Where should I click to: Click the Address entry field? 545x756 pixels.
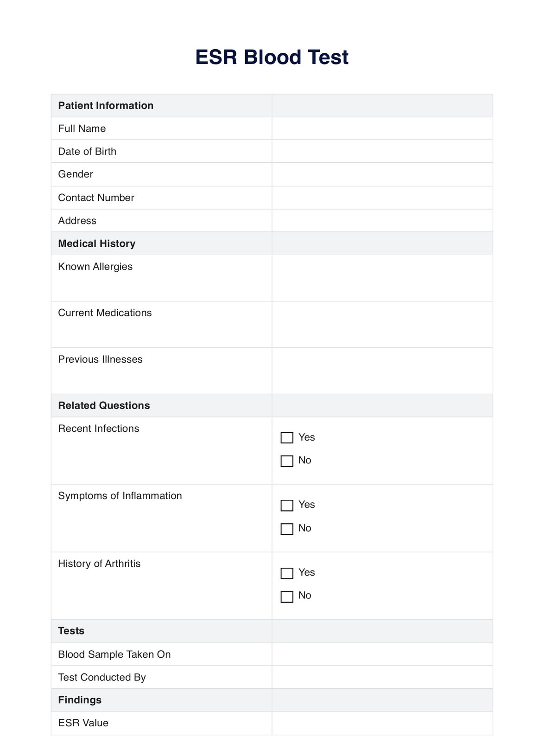[382, 221]
